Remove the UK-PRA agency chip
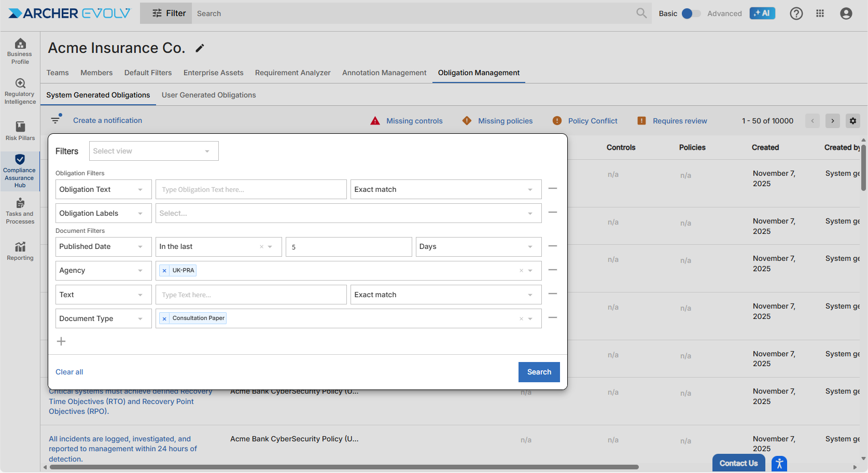Viewport: 868px width, 473px height. click(164, 271)
